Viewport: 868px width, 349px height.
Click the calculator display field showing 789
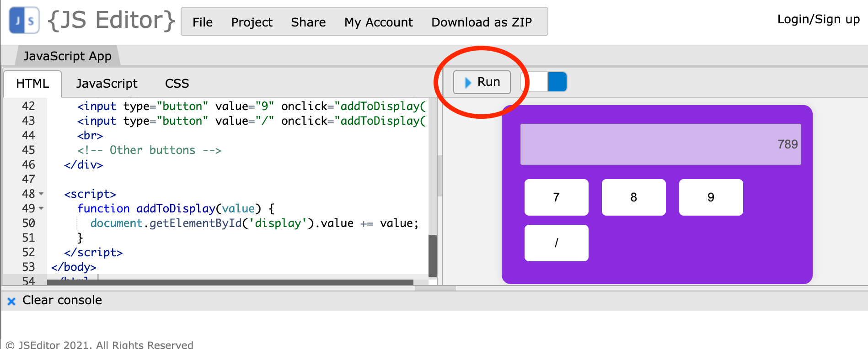(x=660, y=144)
